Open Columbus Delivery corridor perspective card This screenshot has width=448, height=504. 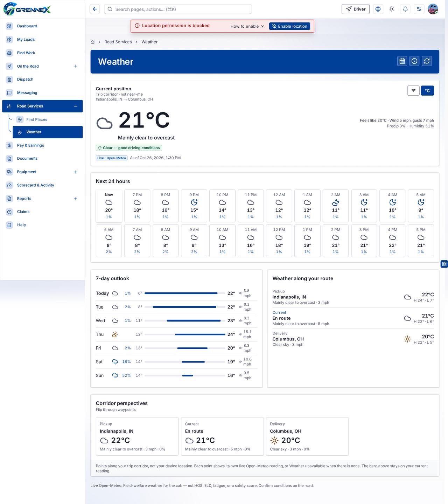307,436
